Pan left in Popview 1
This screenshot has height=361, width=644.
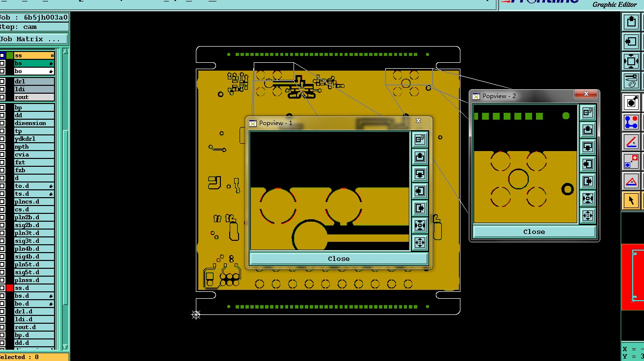pos(420,191)
